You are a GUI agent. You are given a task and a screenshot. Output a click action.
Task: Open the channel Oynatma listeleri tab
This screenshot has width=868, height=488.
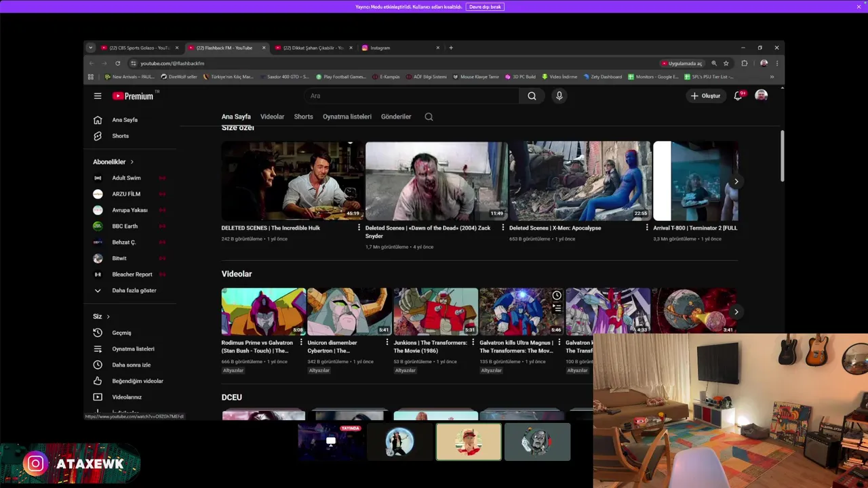click(347, 117)
